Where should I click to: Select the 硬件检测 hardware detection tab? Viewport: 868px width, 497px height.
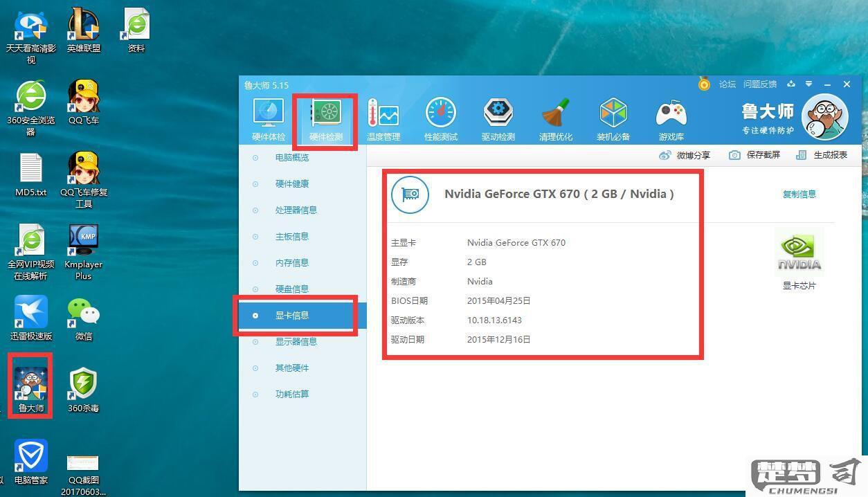(326, 119)
